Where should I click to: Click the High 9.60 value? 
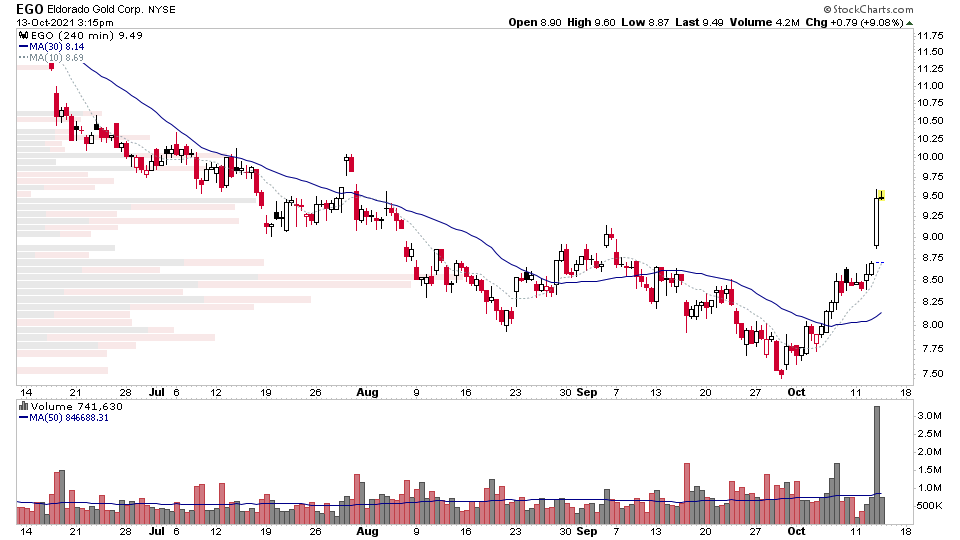pyautogui.click(x=591, y=23)
